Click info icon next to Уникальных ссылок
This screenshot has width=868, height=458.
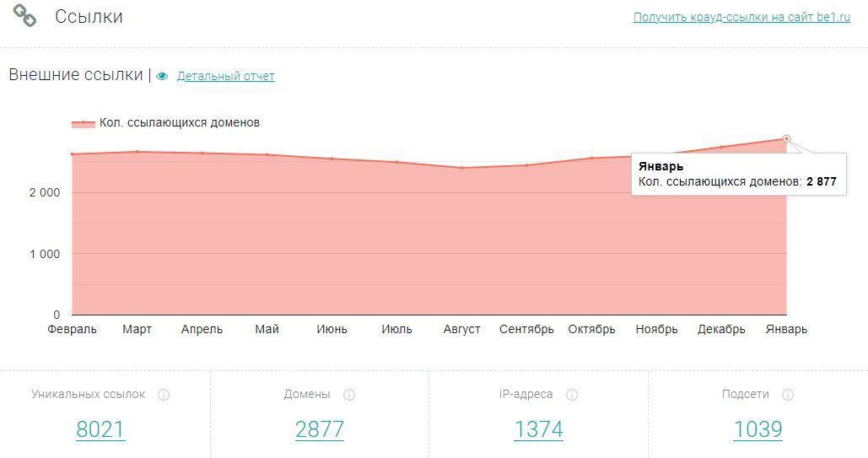point(164,395)
